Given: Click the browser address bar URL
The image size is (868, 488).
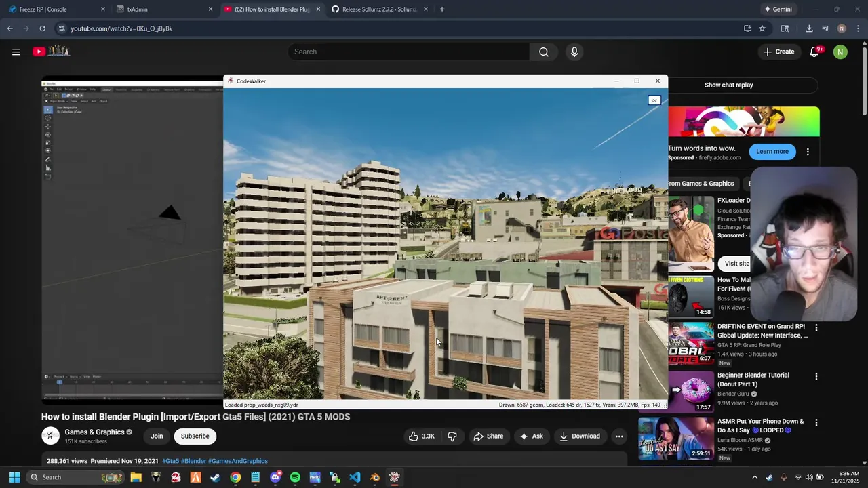Looking at the screenshot, I should (121, 28).
